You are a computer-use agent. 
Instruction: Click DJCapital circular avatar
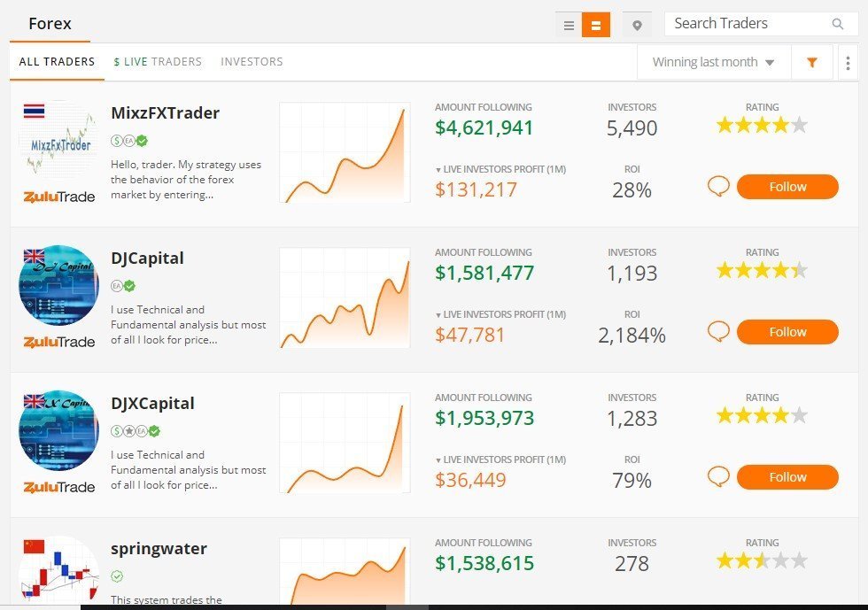pos(58,285)
